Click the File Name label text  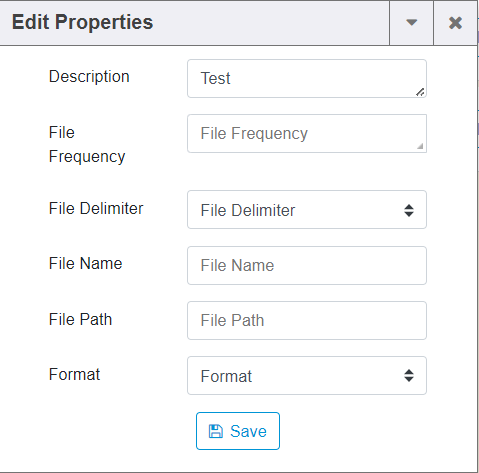pyautogui.click(x=86, y=263)
